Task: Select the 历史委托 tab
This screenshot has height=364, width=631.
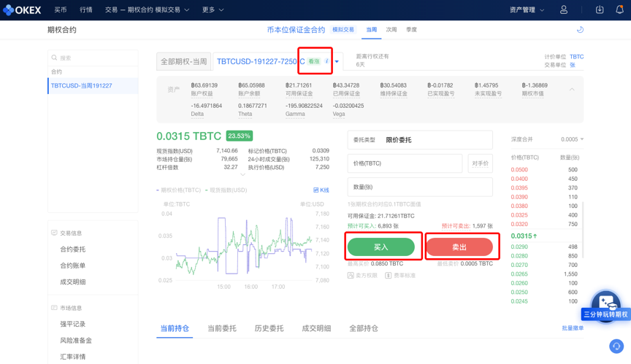Action: [269, 328]
